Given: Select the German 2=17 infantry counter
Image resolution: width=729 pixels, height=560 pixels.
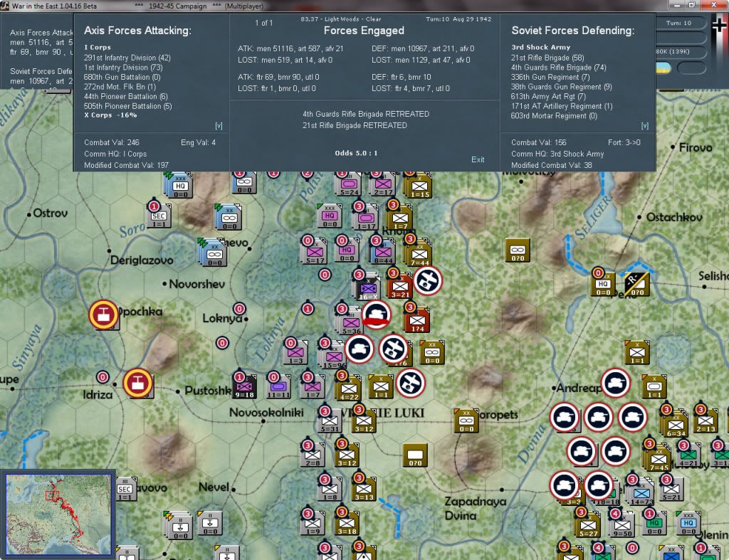Looking at the screenshot, I should 382,186.
